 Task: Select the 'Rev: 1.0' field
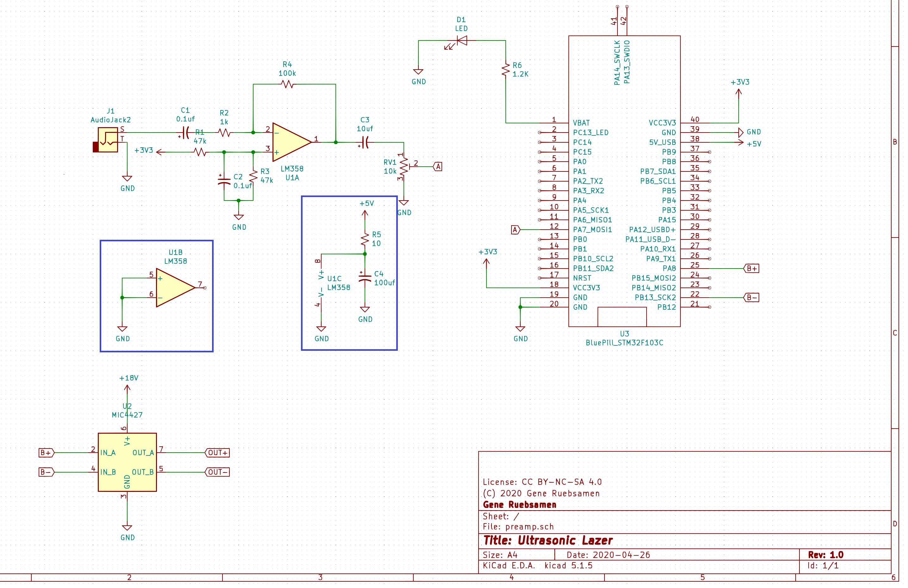click(826, 555)
